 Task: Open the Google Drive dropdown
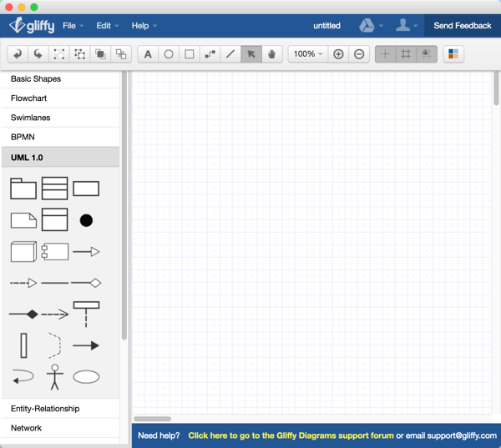tap(371, 26)
